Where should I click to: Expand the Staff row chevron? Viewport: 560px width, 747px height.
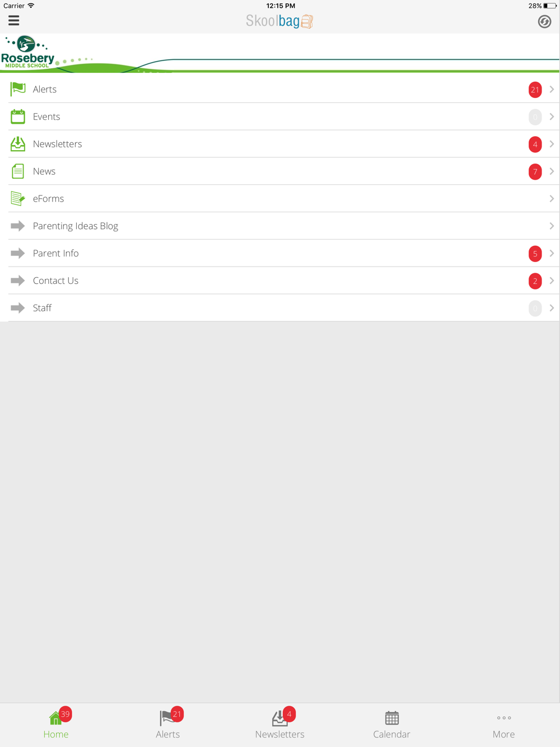(552, 308)
